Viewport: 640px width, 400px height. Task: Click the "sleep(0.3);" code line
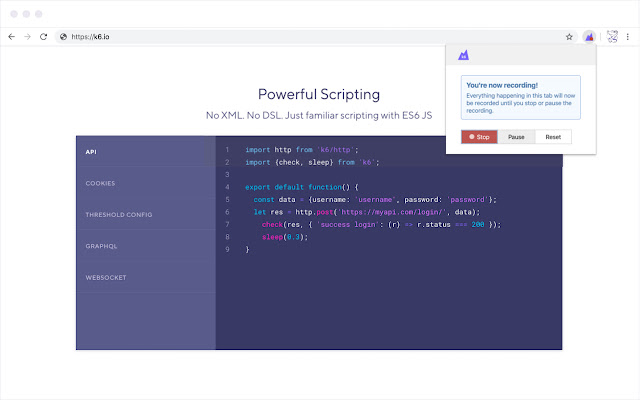(x=285, y=237)
